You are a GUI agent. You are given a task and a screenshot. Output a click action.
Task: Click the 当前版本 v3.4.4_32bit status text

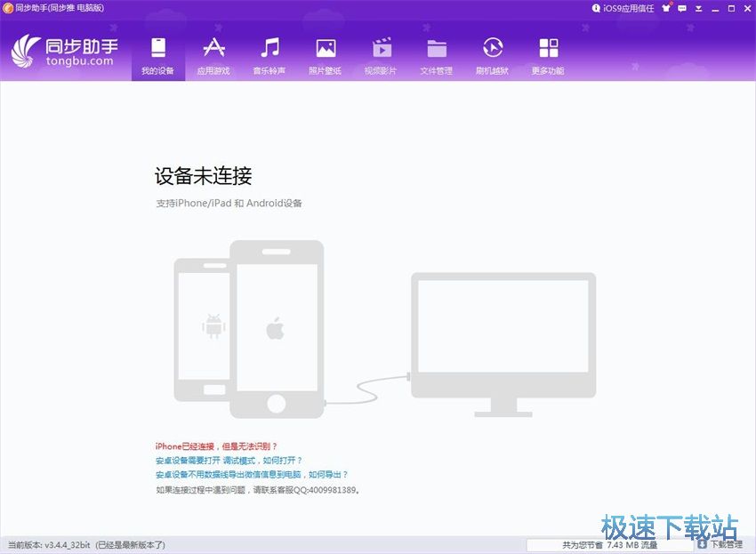pos(86,545)
